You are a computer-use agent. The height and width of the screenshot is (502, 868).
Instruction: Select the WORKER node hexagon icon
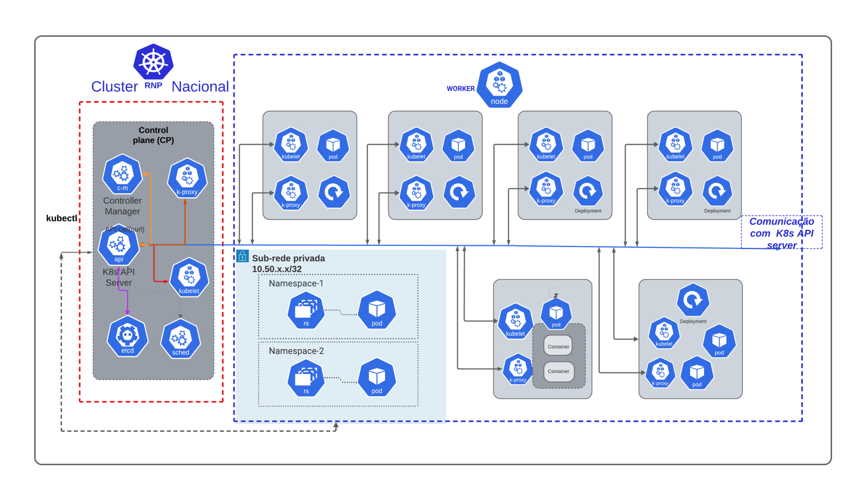[500, 85]
